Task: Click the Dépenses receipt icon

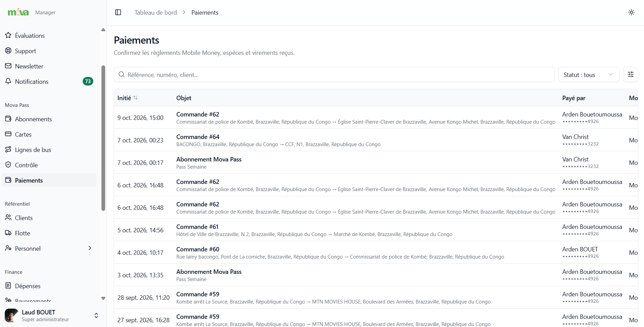Action: click(x=8, y=285)
